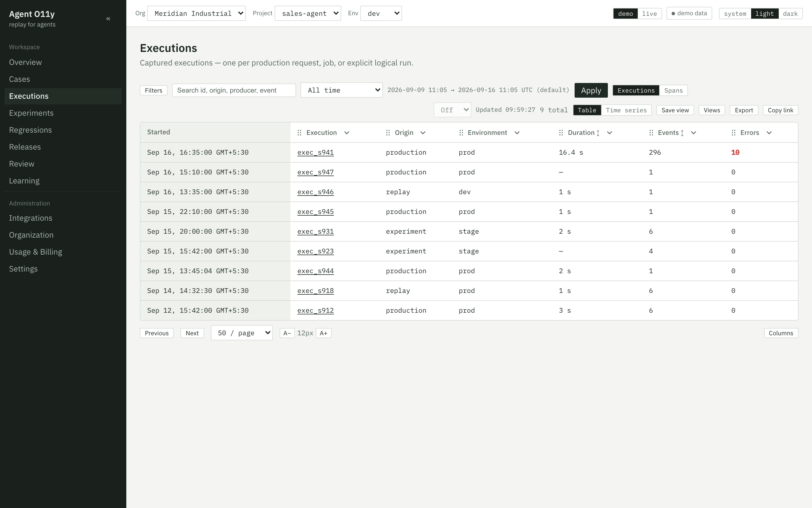This screenshot has height=508, width=812.
Task: Sort by Duration using the sort arrow
Action: coord(598,133)
